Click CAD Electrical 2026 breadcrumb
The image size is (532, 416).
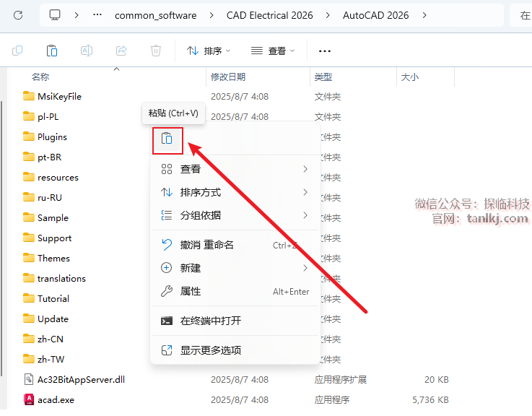(269, 15)
